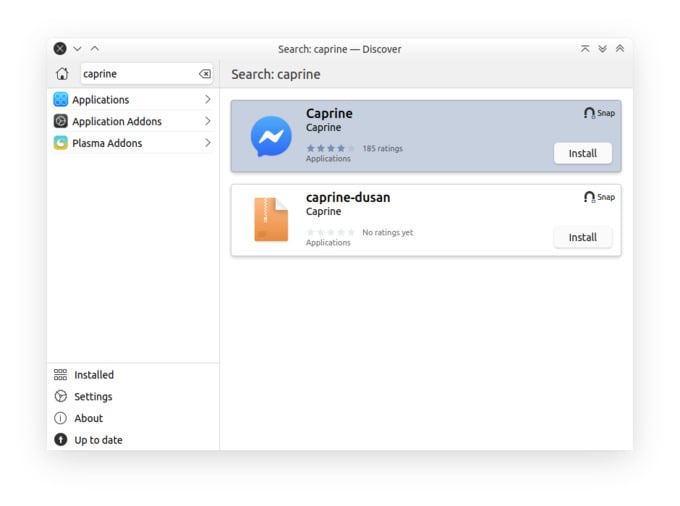Click the keep-above title bar icon
680x506 pixels.
[x=585, y=49]
